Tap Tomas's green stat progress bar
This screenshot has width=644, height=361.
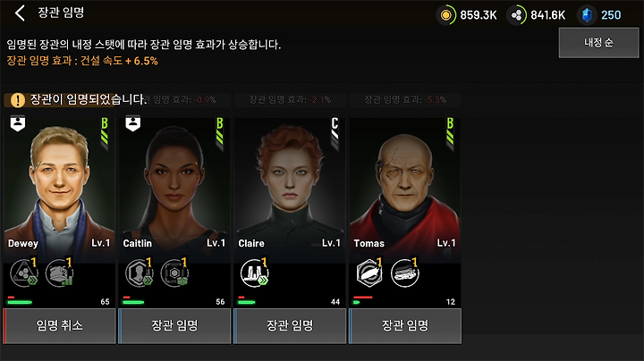pyautogui.click(x=357, y=302)
